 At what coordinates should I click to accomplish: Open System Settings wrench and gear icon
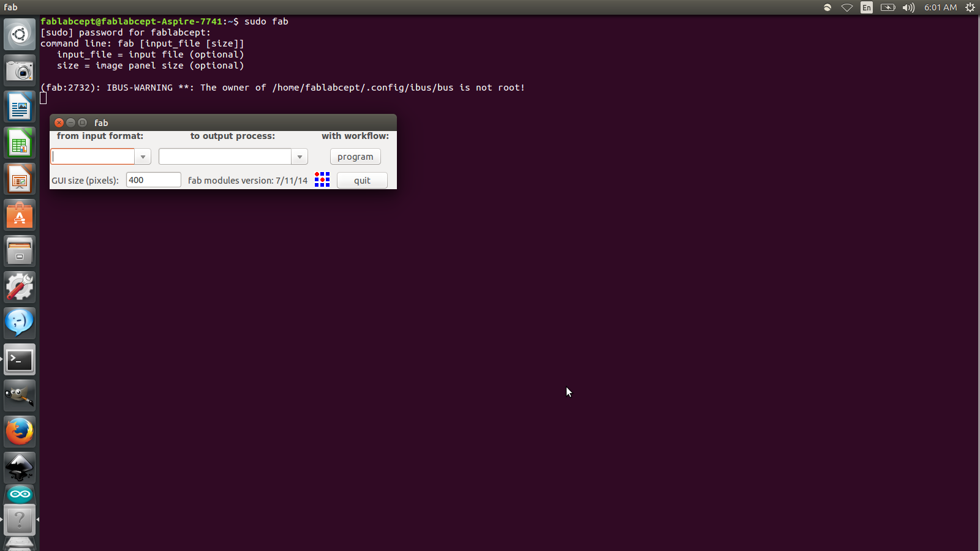(20, 287)
